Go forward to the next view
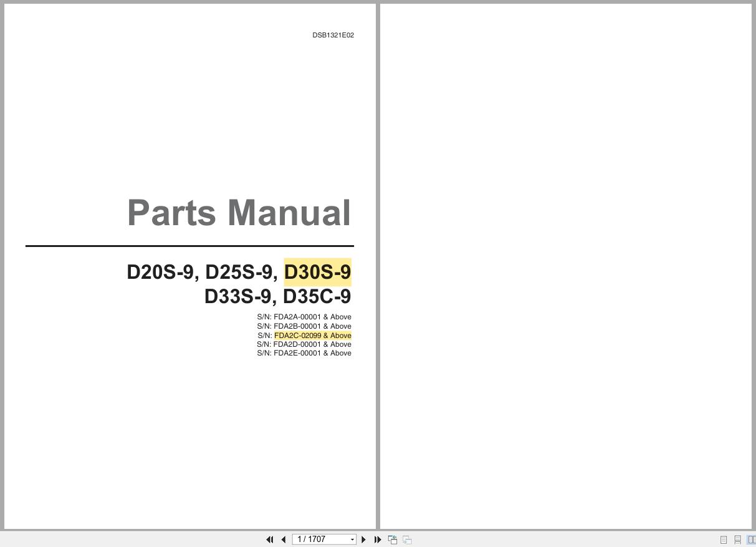The width and height of the screenshot is (756, 547). coord(406,539)
